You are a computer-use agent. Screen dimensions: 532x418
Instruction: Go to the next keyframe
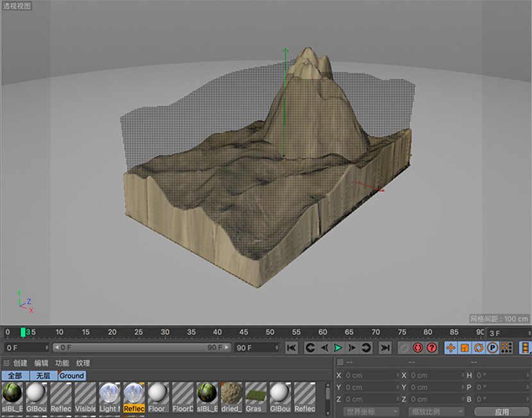[367, 347]
